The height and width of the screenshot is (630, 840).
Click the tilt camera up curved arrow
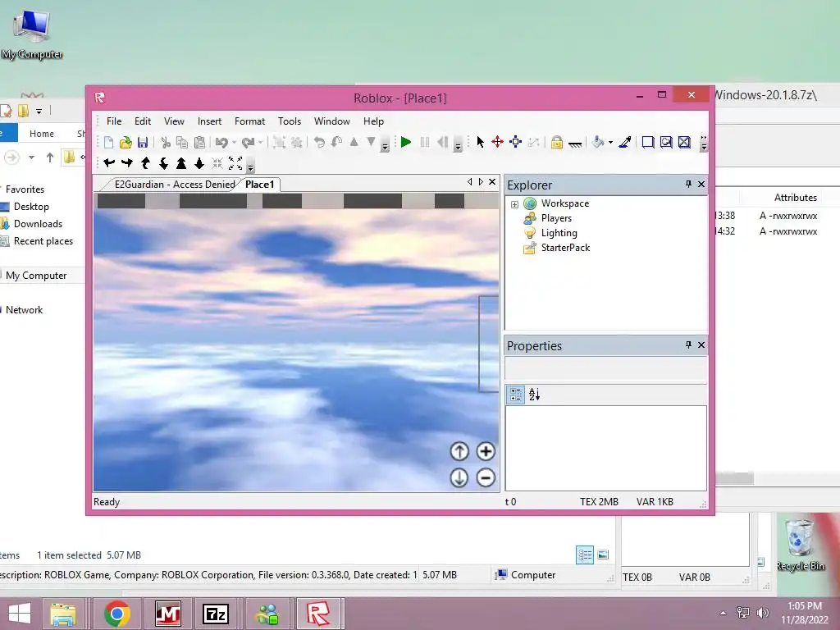(x=145, y=163)
